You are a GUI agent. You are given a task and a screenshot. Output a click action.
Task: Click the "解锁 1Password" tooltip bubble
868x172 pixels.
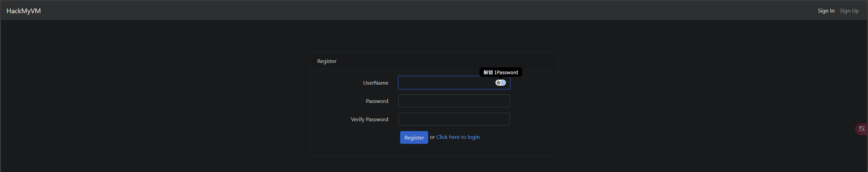[501, 72]
